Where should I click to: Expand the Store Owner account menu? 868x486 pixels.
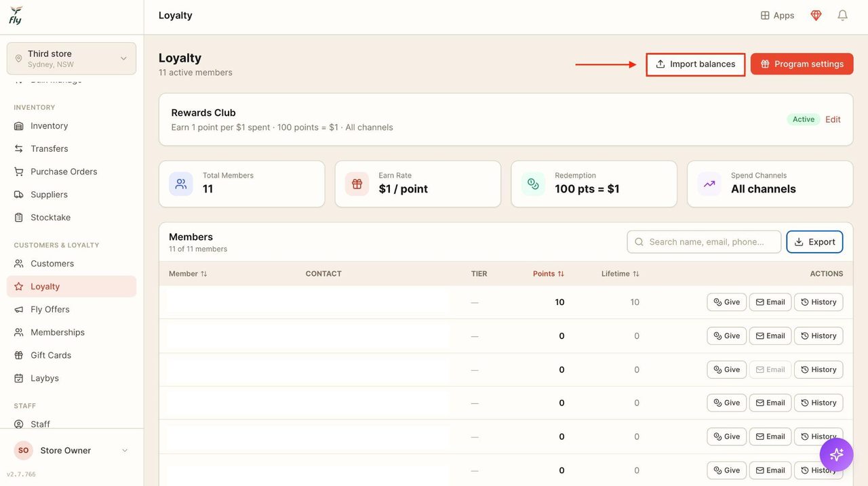coord(71,451)
